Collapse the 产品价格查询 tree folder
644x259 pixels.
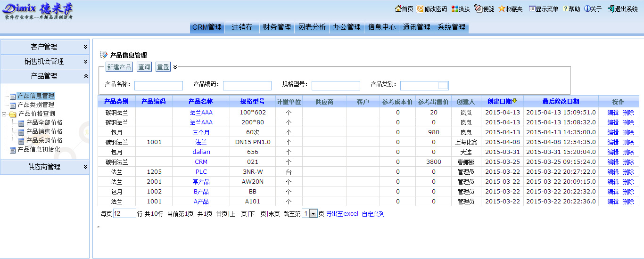point(5,114)
